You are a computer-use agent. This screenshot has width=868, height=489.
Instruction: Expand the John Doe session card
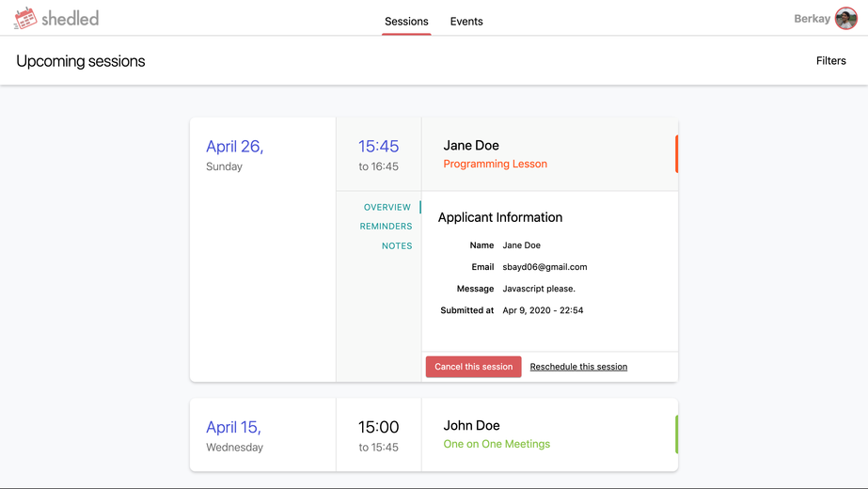[x=434, y=434]
